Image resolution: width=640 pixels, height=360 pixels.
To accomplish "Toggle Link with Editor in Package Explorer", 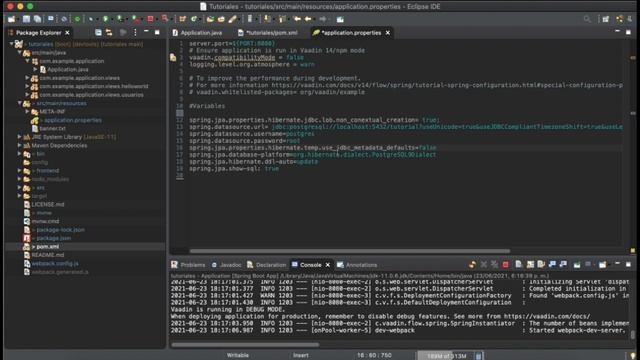I will (109, 33).
